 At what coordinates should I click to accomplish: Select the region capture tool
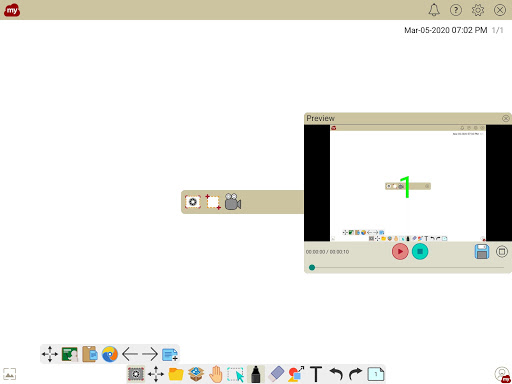213,202
